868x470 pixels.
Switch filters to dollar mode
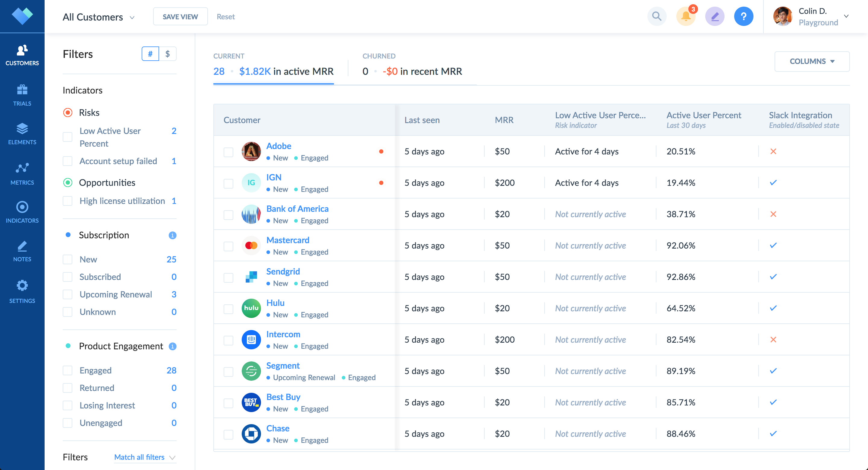coord(168,54)
